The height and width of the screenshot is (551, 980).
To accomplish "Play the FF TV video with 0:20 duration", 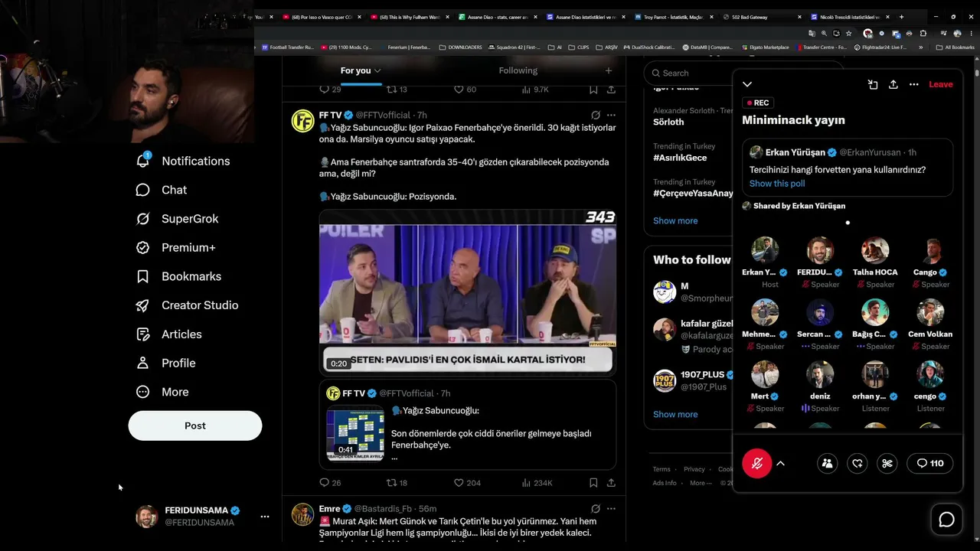I will [x=468, y=292].
